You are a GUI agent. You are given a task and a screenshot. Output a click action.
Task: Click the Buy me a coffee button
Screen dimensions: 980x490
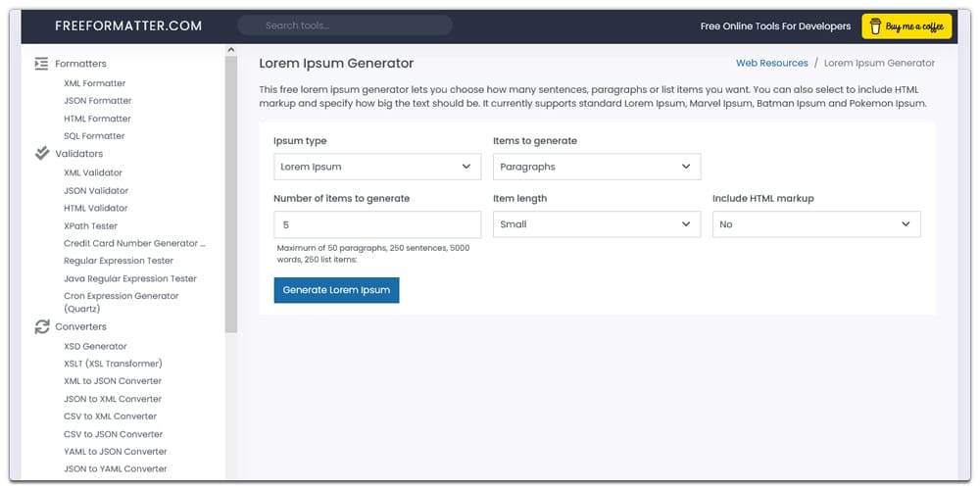[906, 26]
